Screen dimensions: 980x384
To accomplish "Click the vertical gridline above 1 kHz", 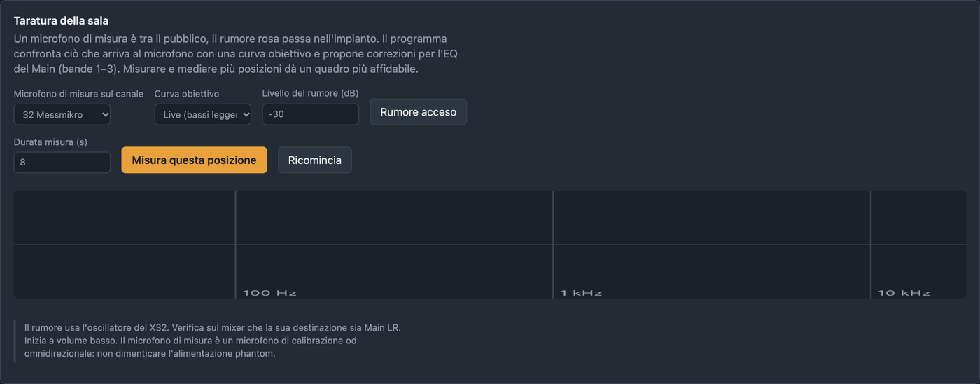I will click(x=553, y=238).
